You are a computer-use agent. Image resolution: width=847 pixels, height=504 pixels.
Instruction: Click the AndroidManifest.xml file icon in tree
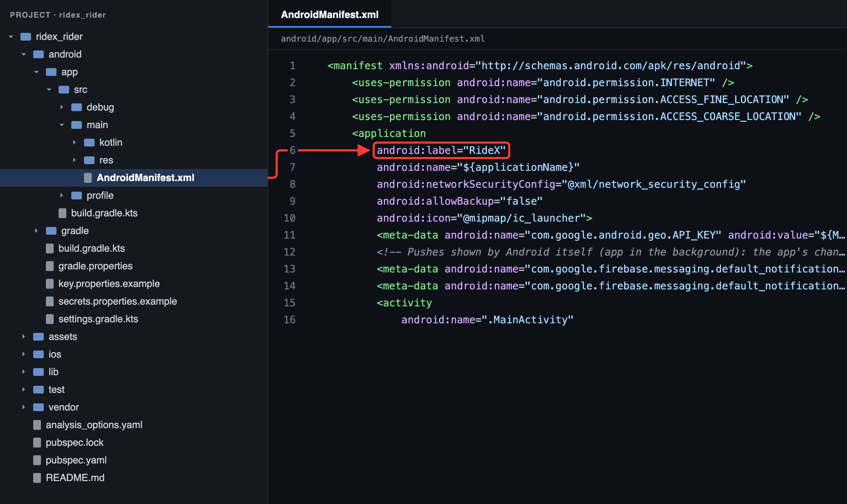point(88,178)
